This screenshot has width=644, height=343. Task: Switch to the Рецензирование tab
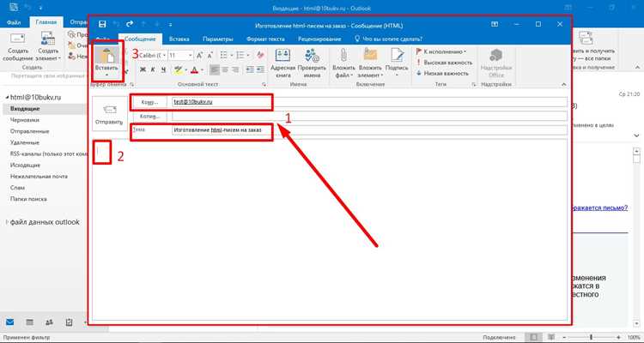point(319,39)
